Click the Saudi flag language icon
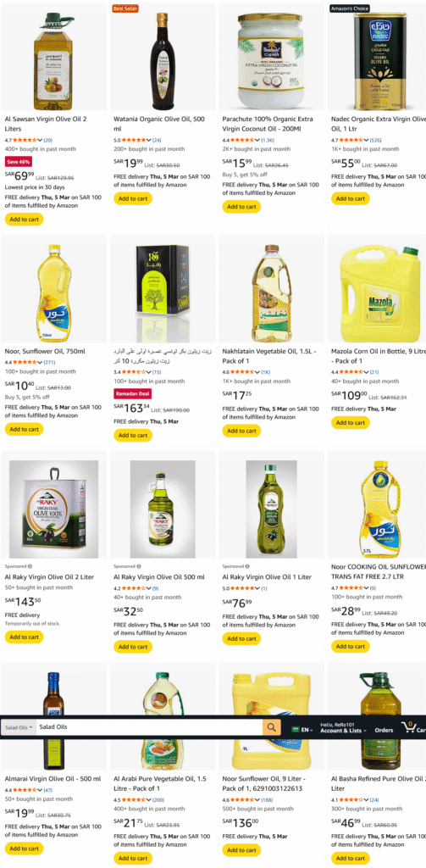Image resolution: width=426 pixels, height=868 pixels. (296, 730)
